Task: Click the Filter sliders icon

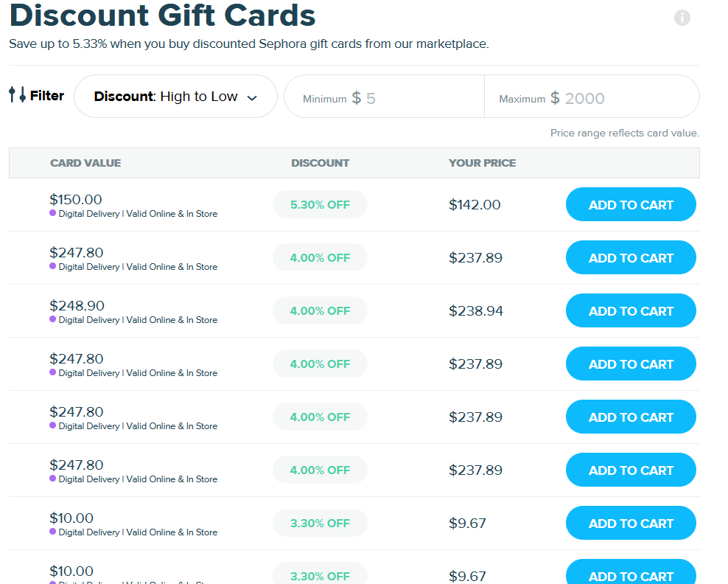Action: tap(17, 95)
